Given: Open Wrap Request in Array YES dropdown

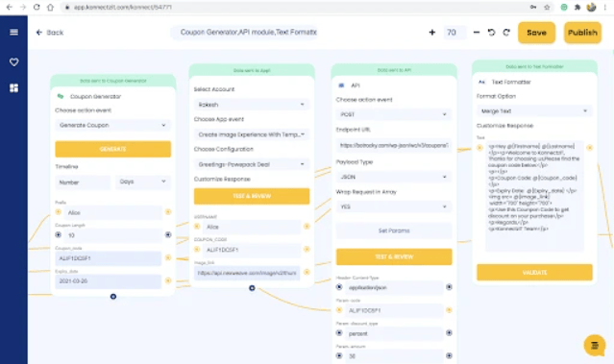Looking at the screenshot, I should pos(394,206).
